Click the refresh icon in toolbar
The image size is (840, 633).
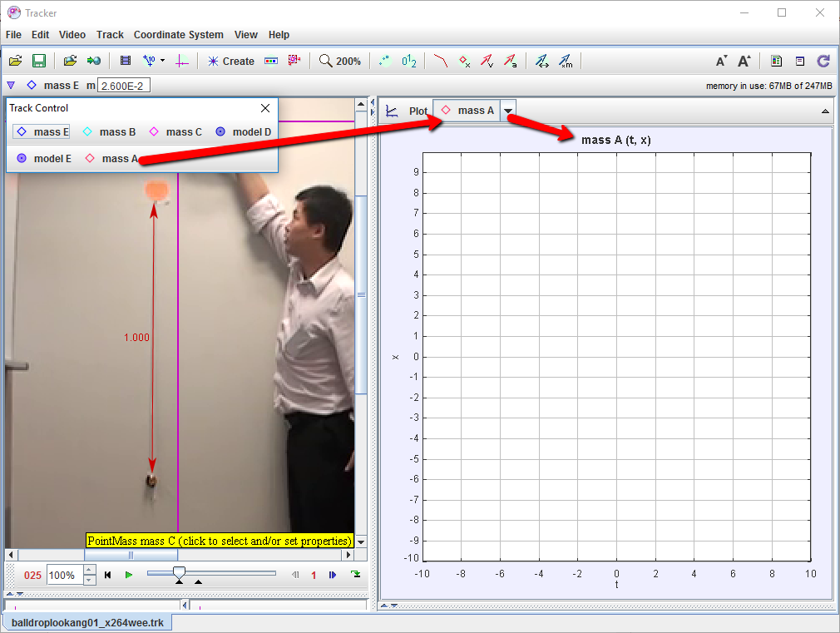823,61
